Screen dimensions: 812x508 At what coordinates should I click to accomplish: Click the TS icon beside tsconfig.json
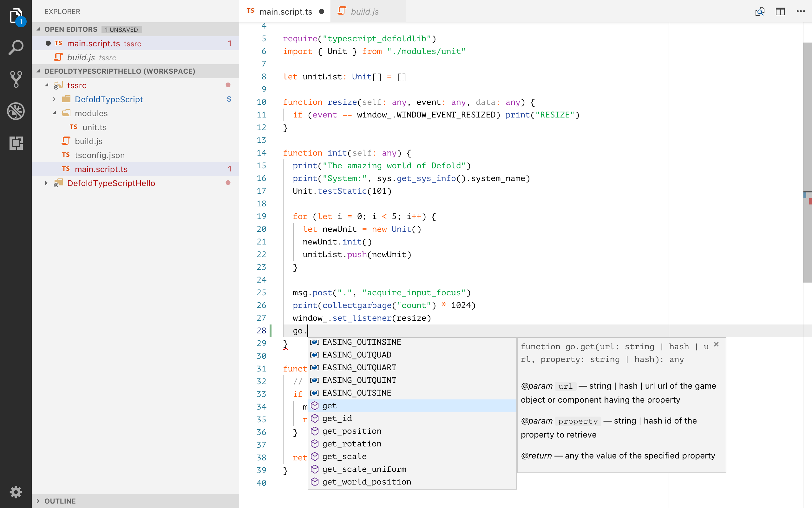(x=66, y=155)
